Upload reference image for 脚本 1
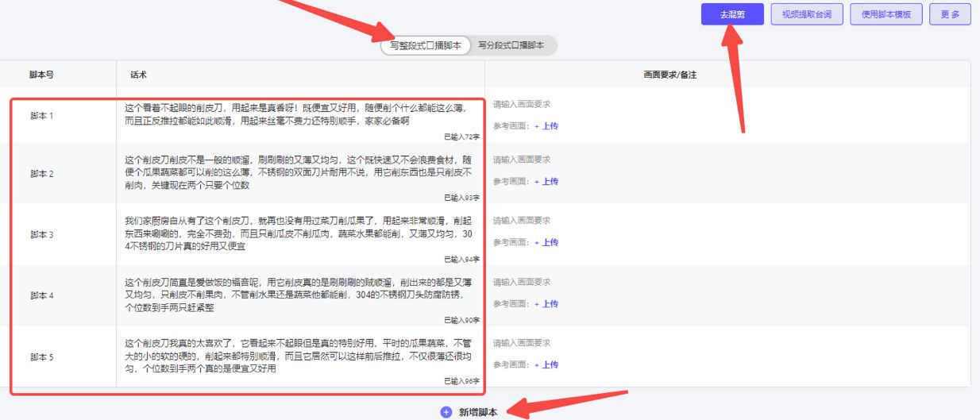The height and width of the screenshot is (420, 980). tap(546, 125)
